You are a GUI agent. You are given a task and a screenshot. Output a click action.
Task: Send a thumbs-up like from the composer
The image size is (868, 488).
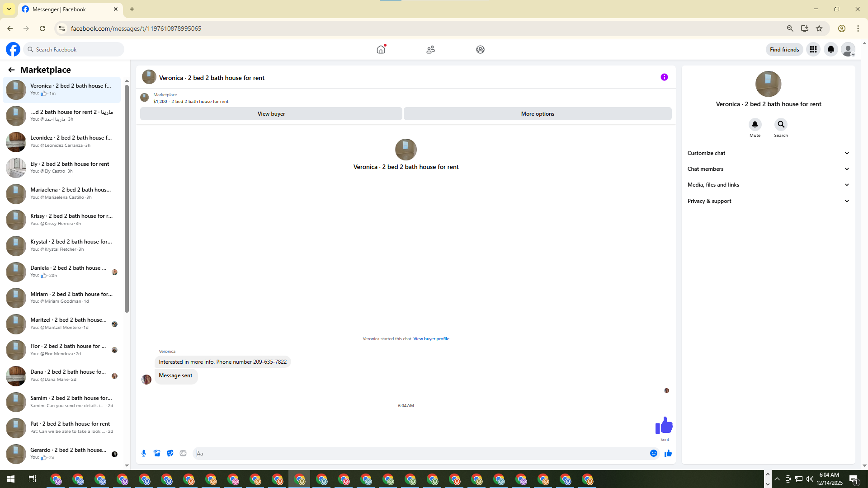click(668, 453)
